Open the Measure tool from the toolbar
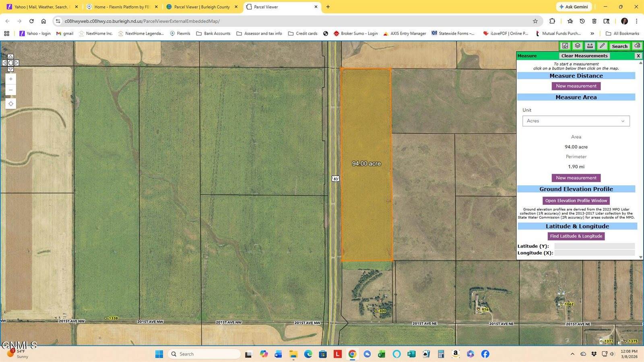Image resolution: width=644 pixels, height=362 pixels. [590, 46]
